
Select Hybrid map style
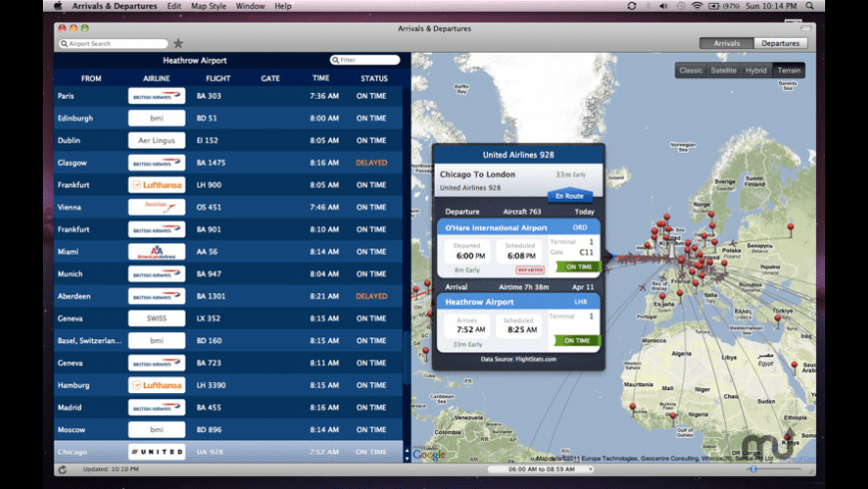(756, 70)
